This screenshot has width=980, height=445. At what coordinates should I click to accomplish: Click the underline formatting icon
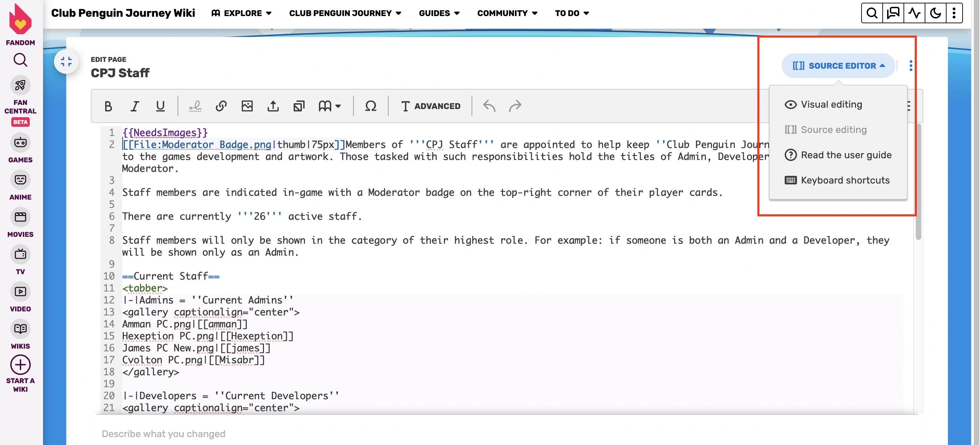click(x=160, y=106)
